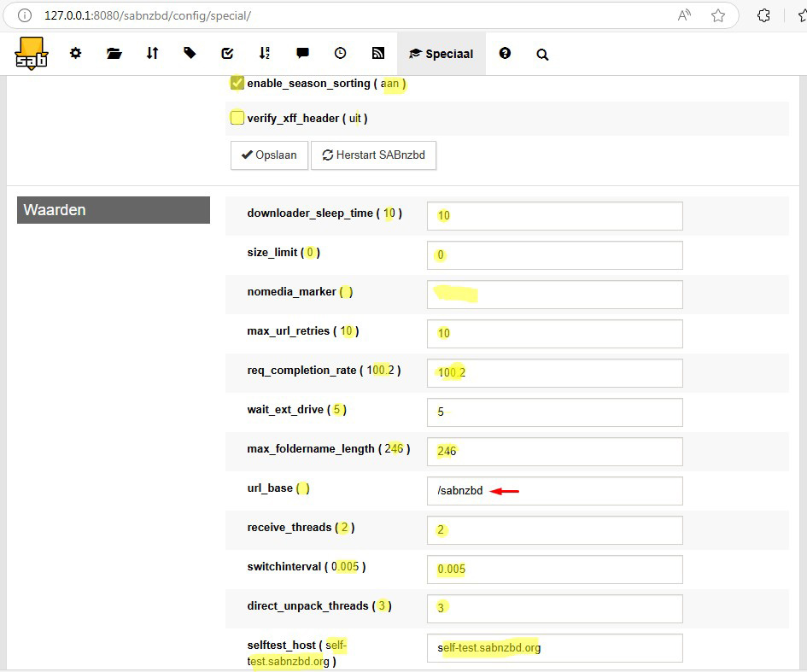The image size is (807, 672).
Task: Click the direct_unpack_threads label
Action: coord(319,605)
